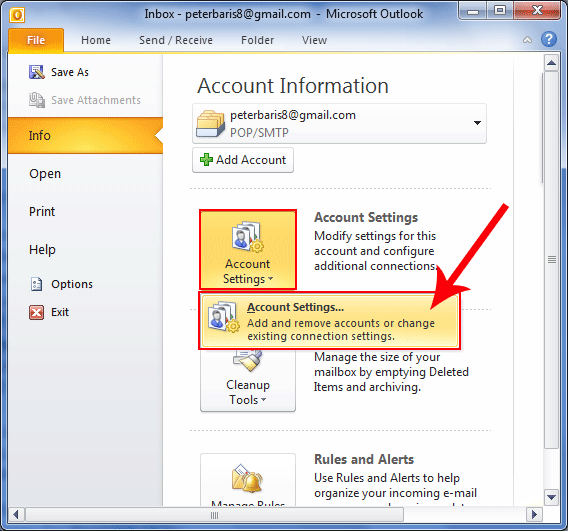This screenshot has width=568, height=531.
Task: Click the POP/SMTP account type text
Action: (x=259, y=133)
